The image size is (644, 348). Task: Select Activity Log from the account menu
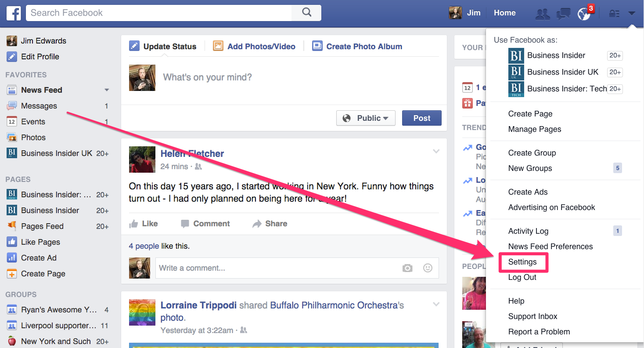point(528,231)
